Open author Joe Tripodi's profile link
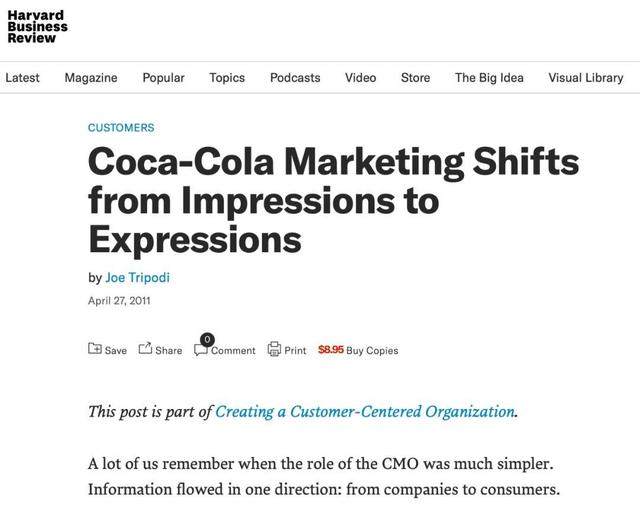This screenshot has width=640, height=505. [138, 278]
